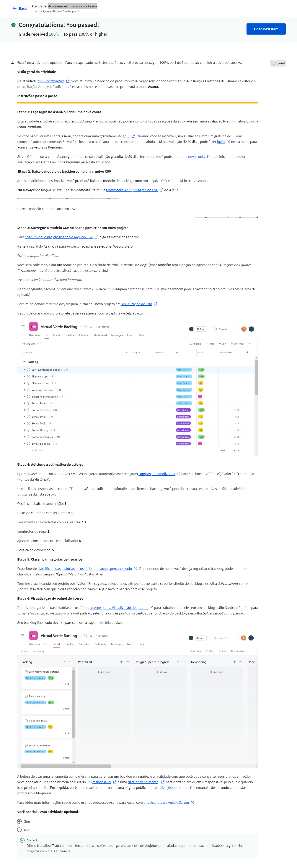The height and width of the screenshot is (868, 297).
Task: Click the Back arrow icon
Action: (x=14, y=8)
